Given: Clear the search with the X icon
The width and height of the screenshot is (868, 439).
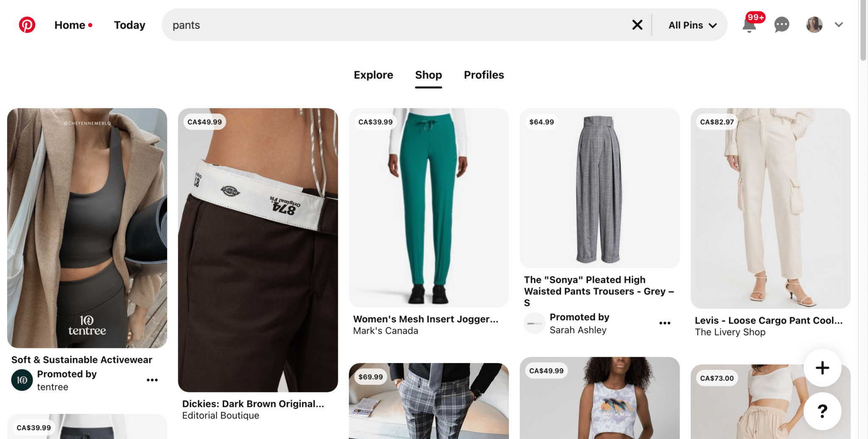Looking at the screenshot, I should 637,25.
